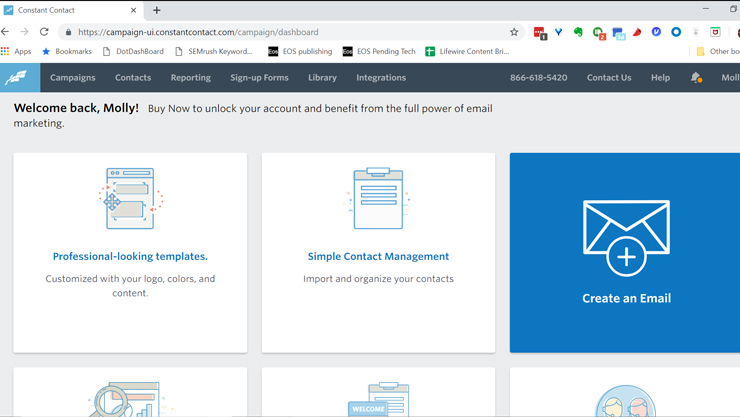
Task: Click Contact Us in the navbar
Action: 609,77
